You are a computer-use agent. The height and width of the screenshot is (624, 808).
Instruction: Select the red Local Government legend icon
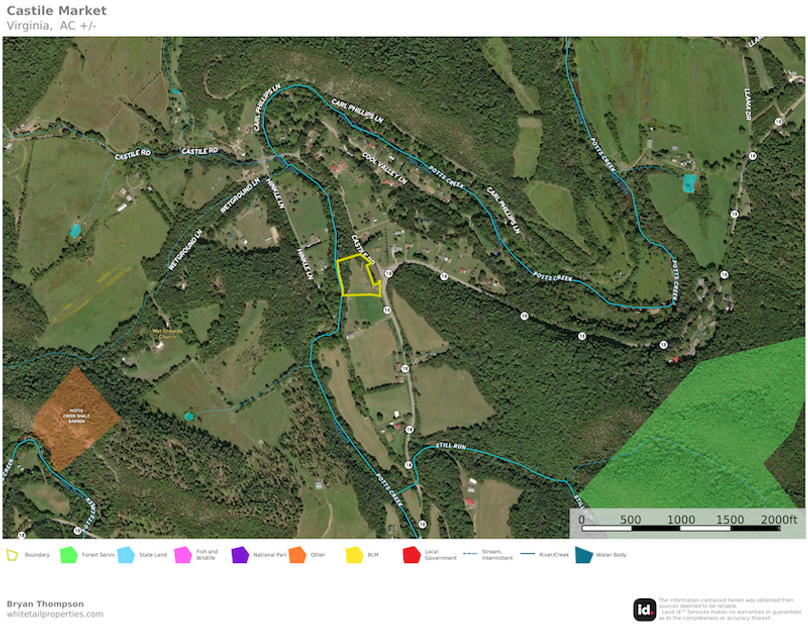tap(410, 554)
